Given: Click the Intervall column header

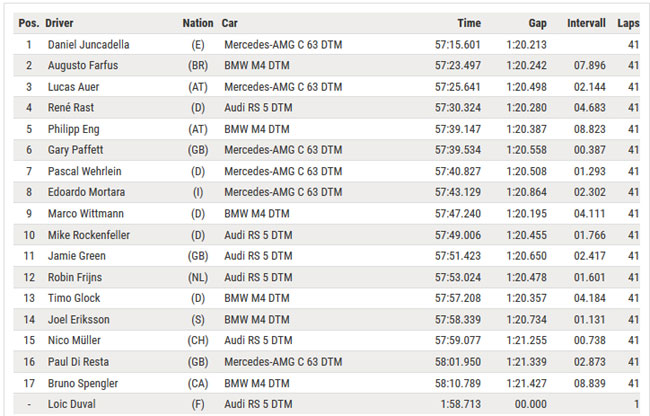Looking at the screenshot, I should 586,23.
